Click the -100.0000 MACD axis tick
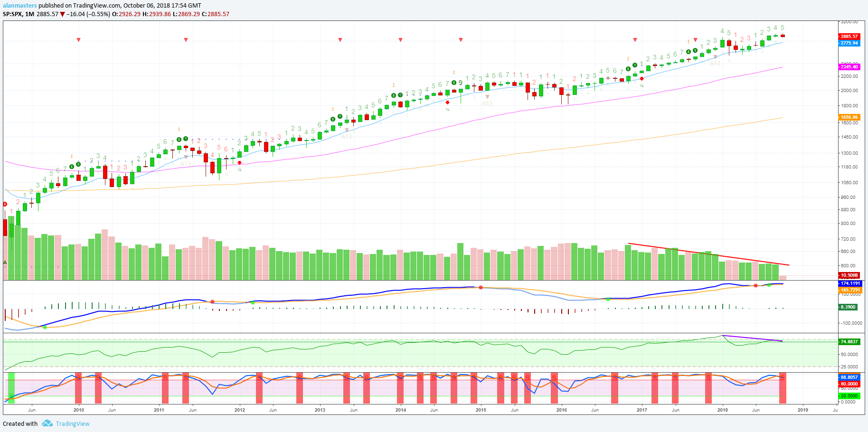The height and width of the screenshot is (432, 868). click(851, 323)
